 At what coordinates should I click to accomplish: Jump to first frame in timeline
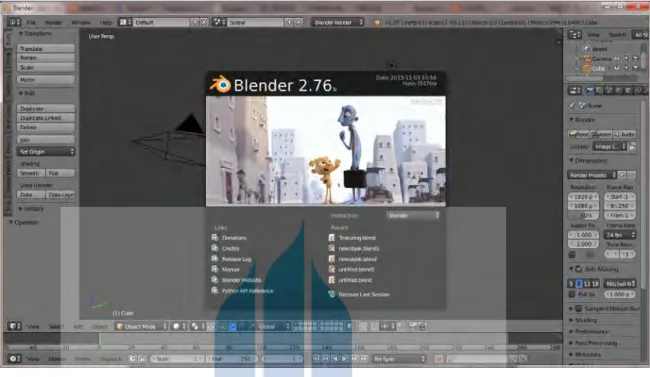(316, 359)
